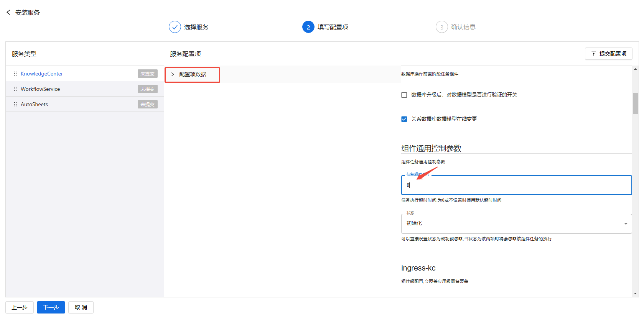The height and width of the screenshot is (320, 644).
Task: Select WorkflowService in service list
Action: point(40,89)
